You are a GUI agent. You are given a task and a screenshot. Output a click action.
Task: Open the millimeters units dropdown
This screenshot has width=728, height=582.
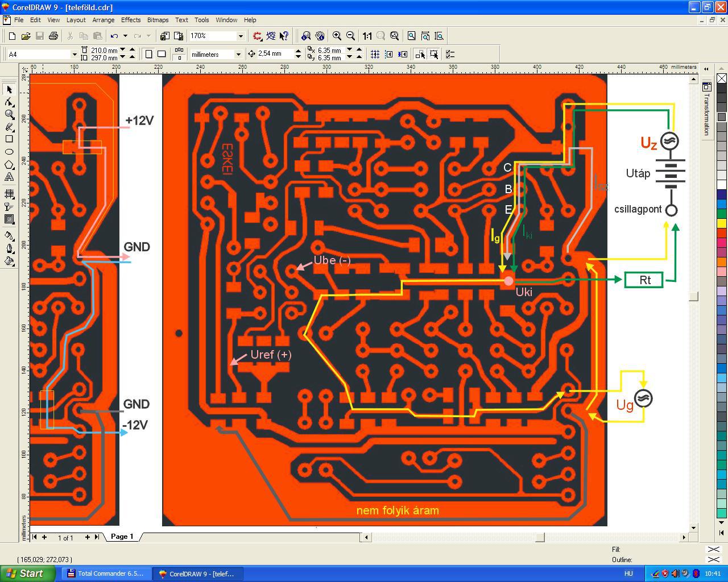pyautogui.click(x=238, y=54)
